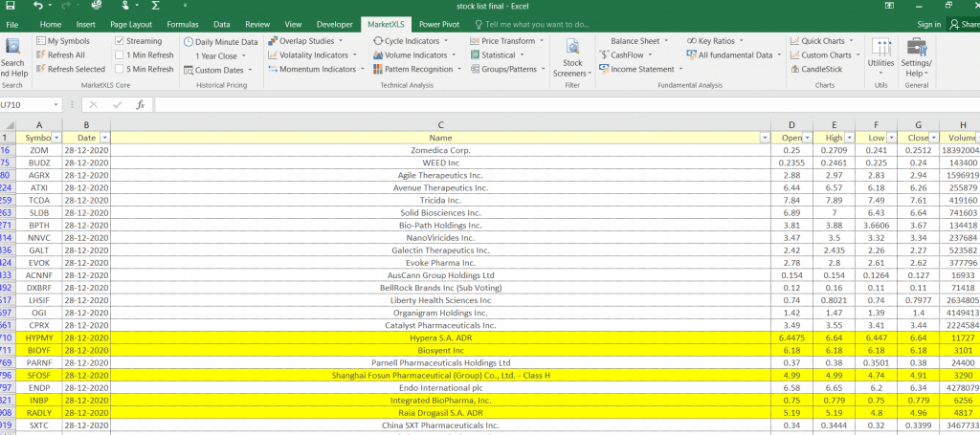Viewport: 980px width, 435px height.
Task: Switch to the Developer ribbon tab
Action: (x=334, y=24)
